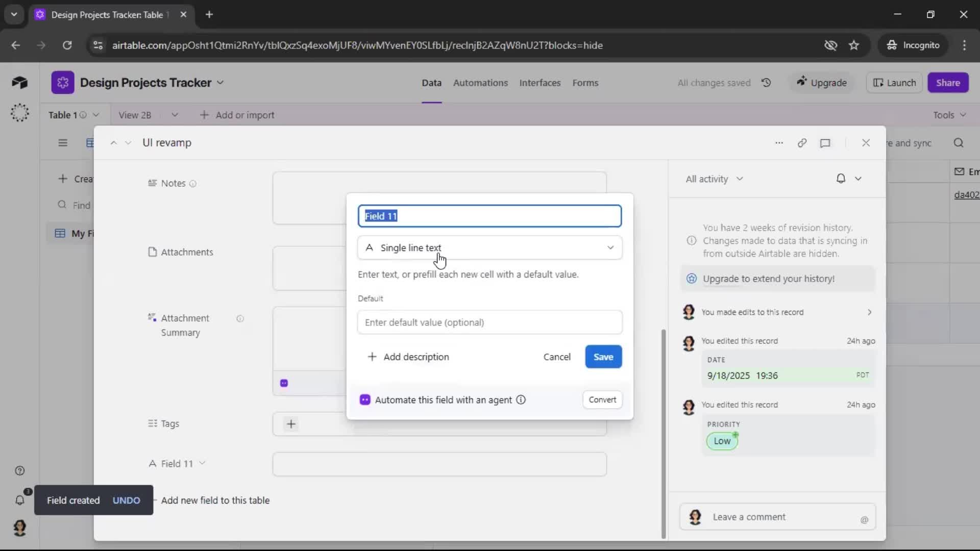This screenshot has height=551, width=980.
Task: Click Add or import table
Action: click(237, 115)
